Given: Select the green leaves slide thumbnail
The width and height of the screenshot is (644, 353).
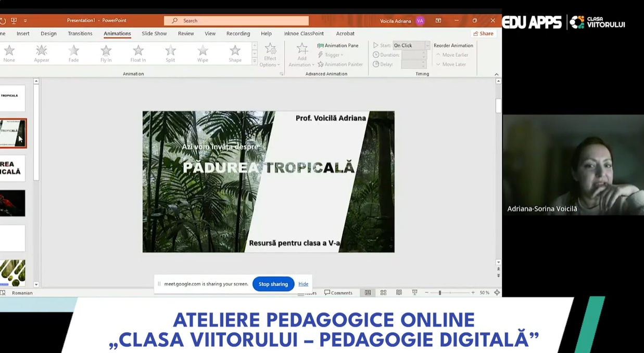Looking at the screenshot, I should (x=12, y=273).
